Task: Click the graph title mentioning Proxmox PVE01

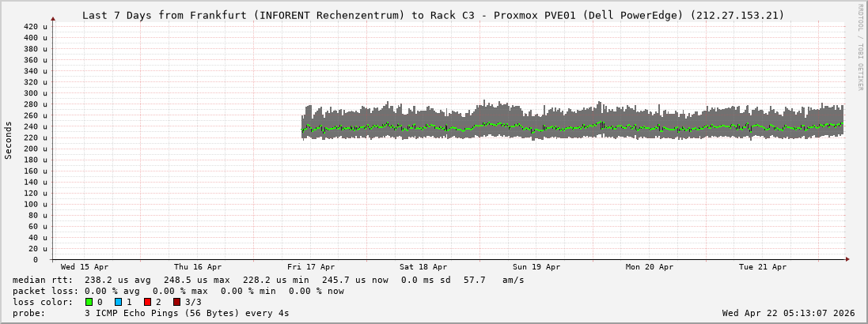Action: [x=434, y=15]
